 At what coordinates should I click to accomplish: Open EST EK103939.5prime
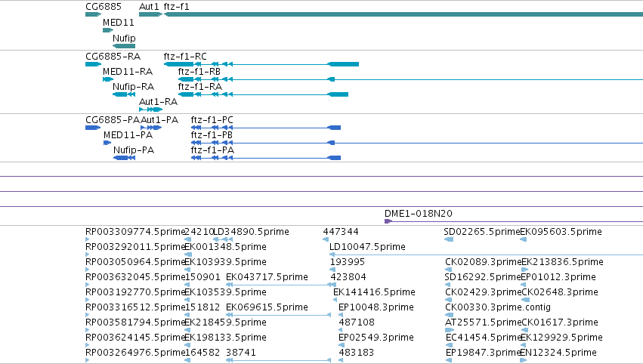pyautogui.click(x=226, y=262)
